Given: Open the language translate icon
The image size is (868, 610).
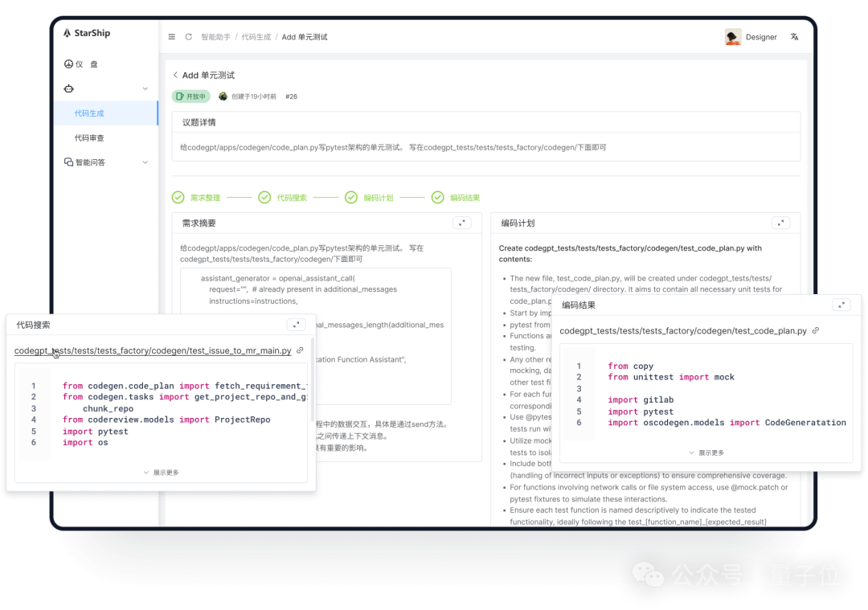Looking at the screenshot, I should tap(794, 37).
